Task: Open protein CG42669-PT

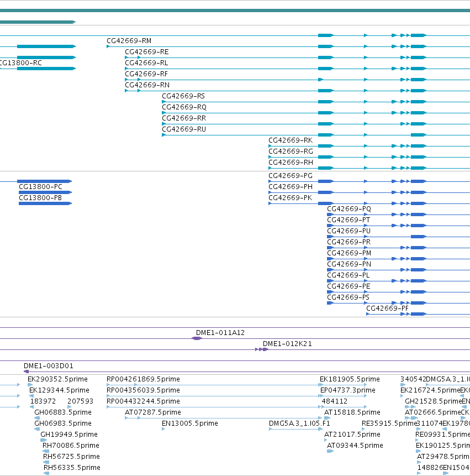Action: pos(348,220)
